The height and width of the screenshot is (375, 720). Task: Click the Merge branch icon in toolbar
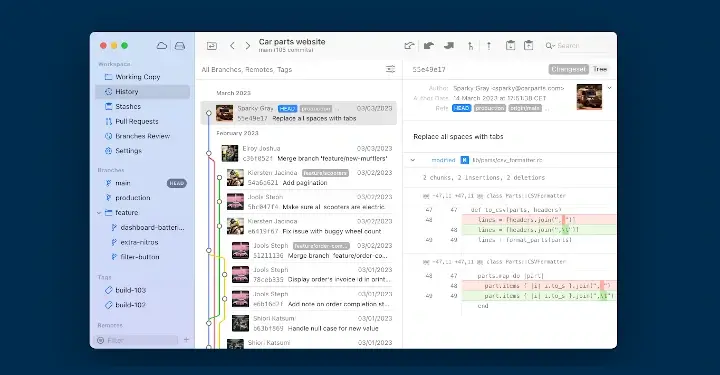470,45
